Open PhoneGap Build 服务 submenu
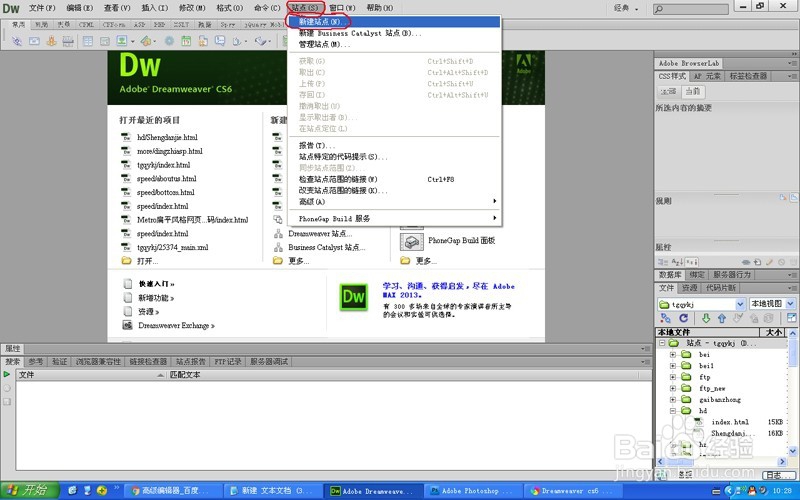 (x=395, y=218)
